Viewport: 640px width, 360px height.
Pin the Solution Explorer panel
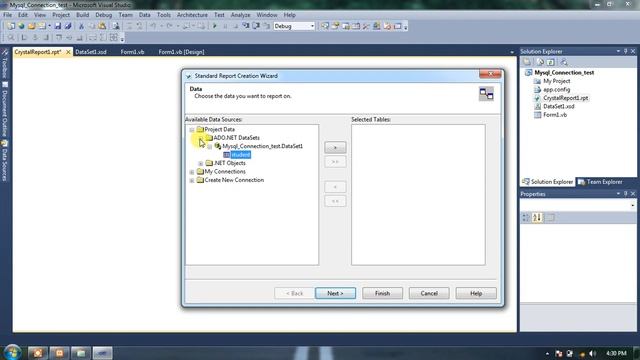[x=625, y=51]
